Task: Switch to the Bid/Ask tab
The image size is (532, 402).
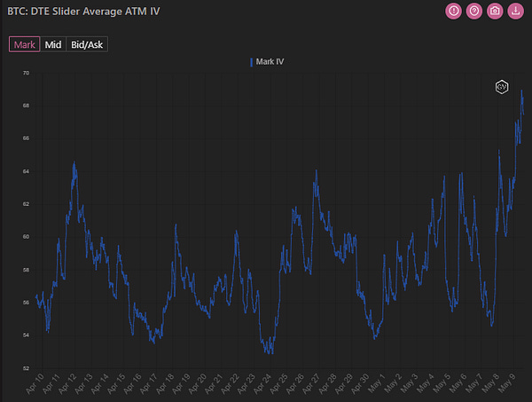Action: 87,44
